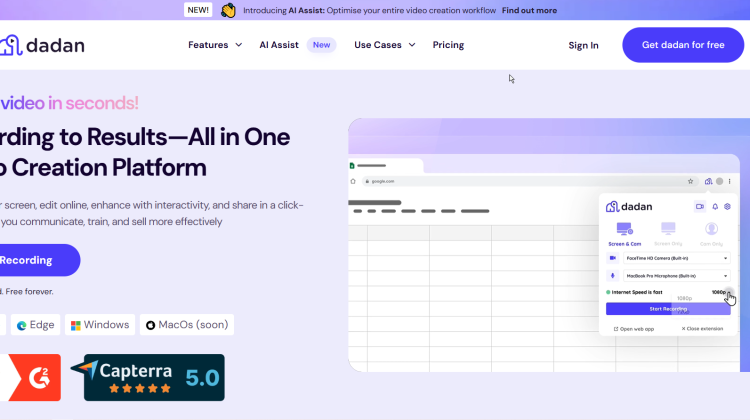Click the home icon in mock browser
Screen dimensions: 750x420
pyautogui.click(x=353, y=181)
